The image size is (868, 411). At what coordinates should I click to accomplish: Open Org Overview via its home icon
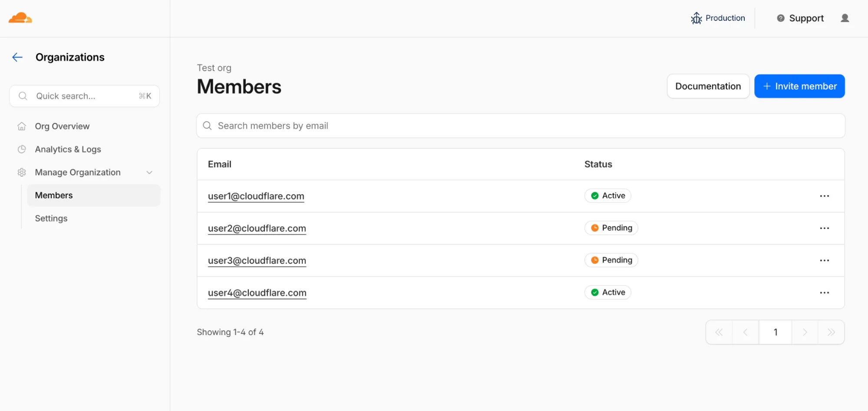tap(22, 126)
